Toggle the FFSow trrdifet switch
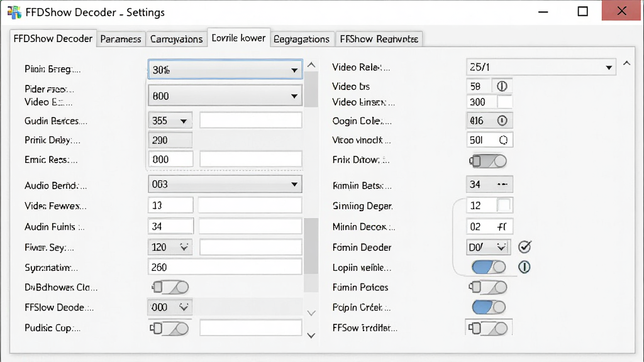The width and height of the screenshot is (644, 362). point(488,328)
